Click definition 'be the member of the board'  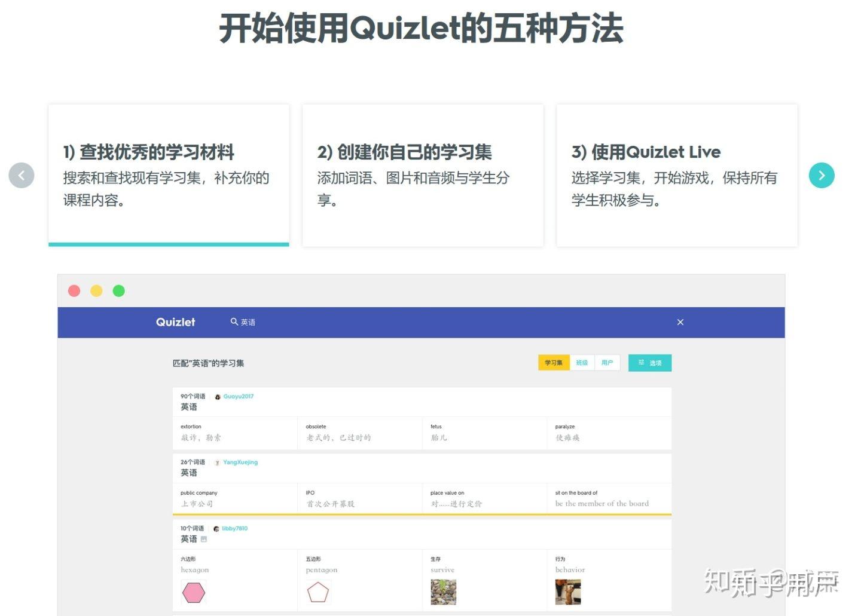pos(602,504)
